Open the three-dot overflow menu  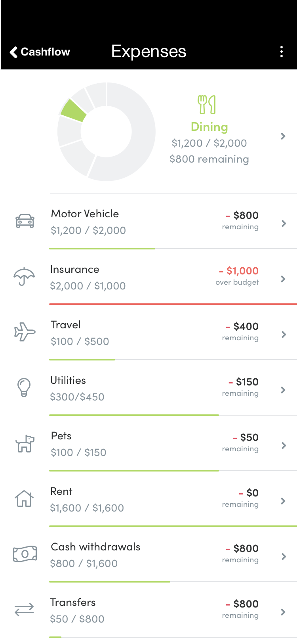282,52
